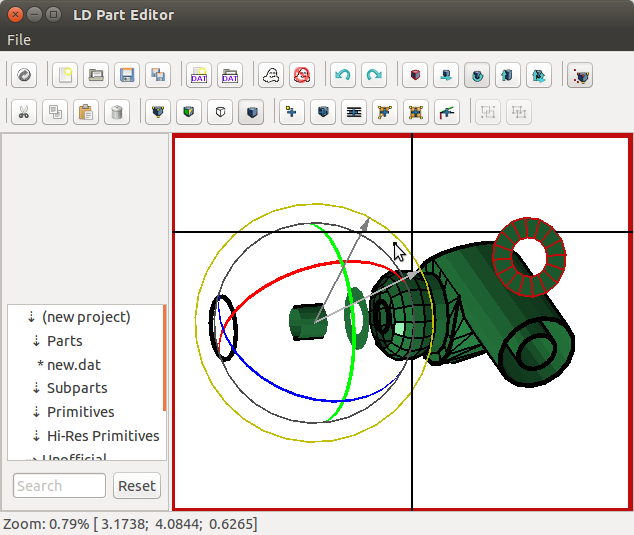Viewport: 634px width, 535px height.
Task: Click the Undo arrow icon
Action: pos(343,75)
